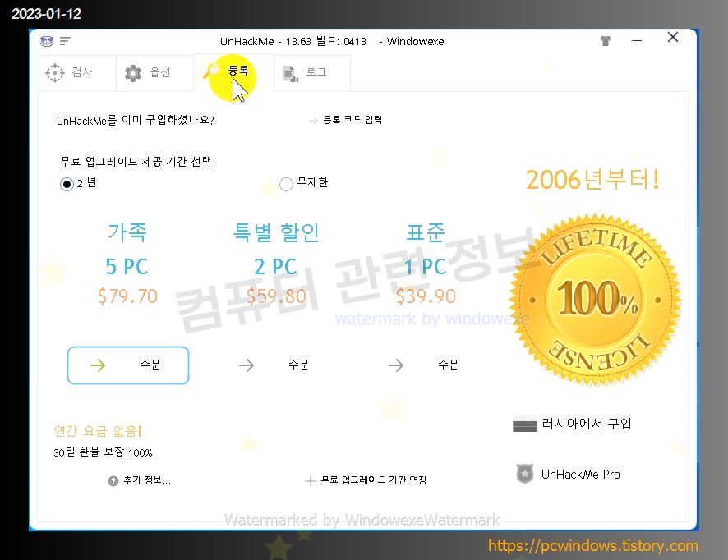Select the 2 년 radio button
728x560 pixels.
67,184
